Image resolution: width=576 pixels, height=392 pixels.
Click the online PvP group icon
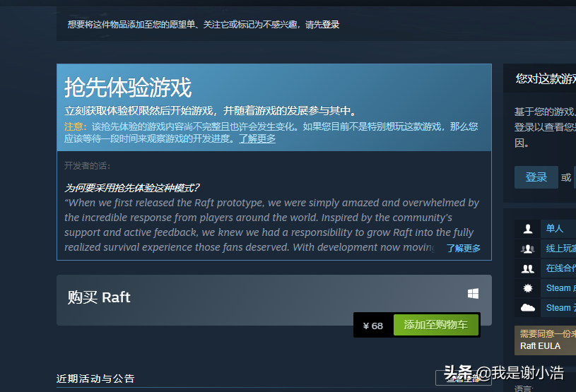pos(528,249)
